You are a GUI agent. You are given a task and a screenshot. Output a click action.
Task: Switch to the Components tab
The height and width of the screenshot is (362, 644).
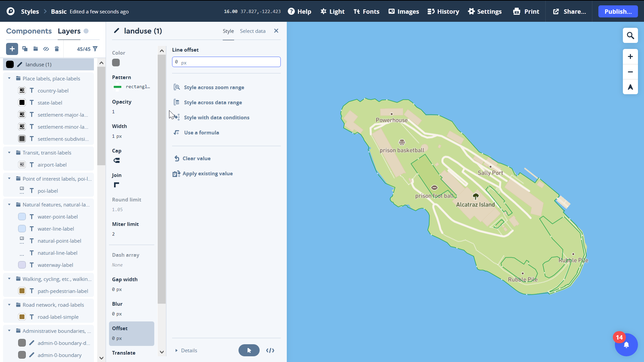(x=29, y=31)
